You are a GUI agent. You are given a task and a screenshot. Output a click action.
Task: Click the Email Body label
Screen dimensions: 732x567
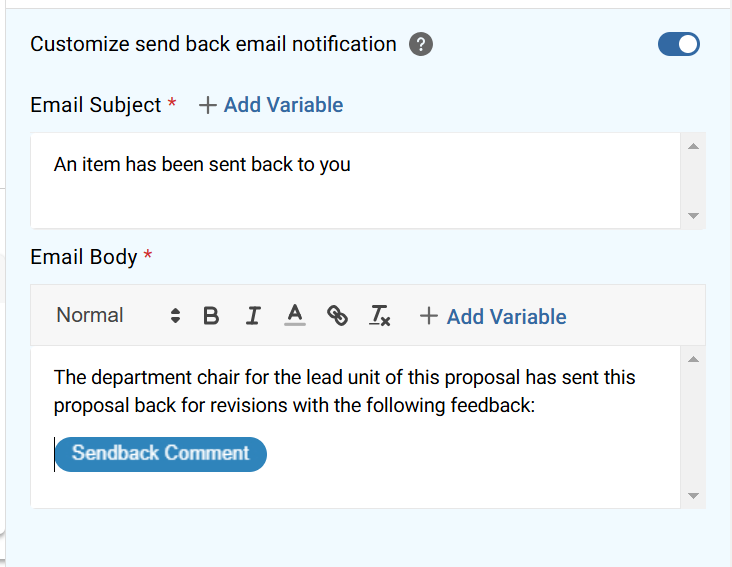pos(84,257)
